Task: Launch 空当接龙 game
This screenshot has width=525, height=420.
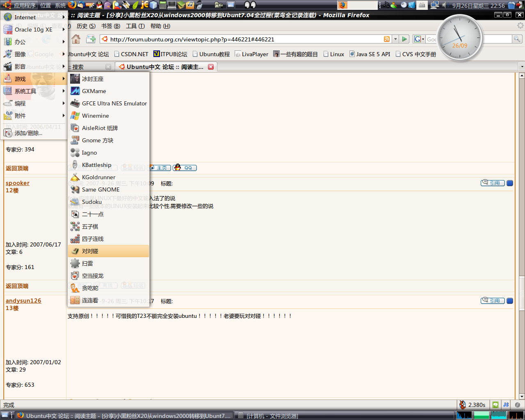Action: point(108,276)
